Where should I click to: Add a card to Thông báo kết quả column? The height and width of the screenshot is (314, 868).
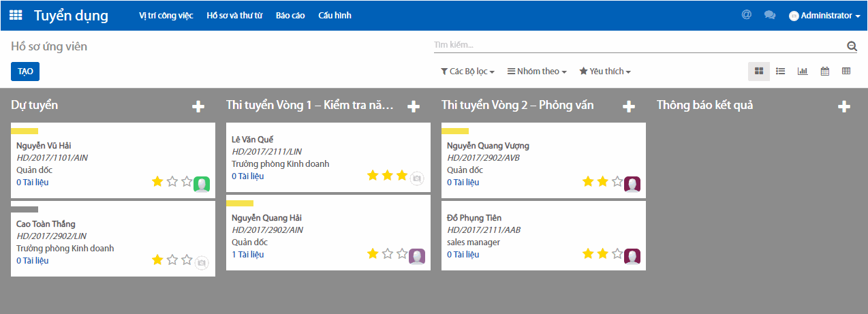click(x=844, y=106)
